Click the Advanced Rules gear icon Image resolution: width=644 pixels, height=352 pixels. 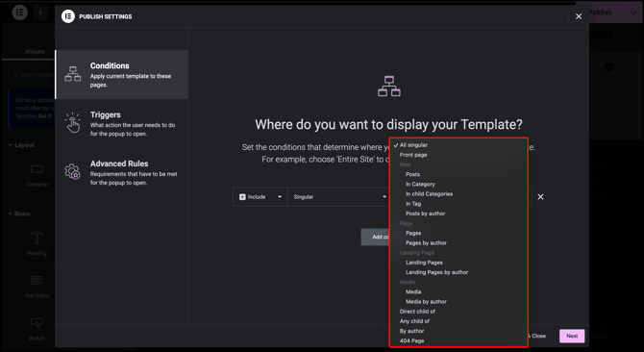tap(73, 171)
